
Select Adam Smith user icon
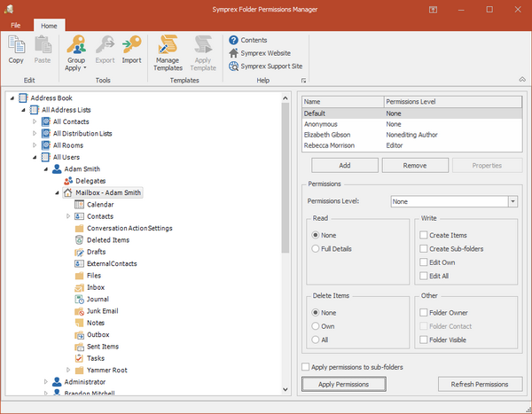tap(57, 169)
